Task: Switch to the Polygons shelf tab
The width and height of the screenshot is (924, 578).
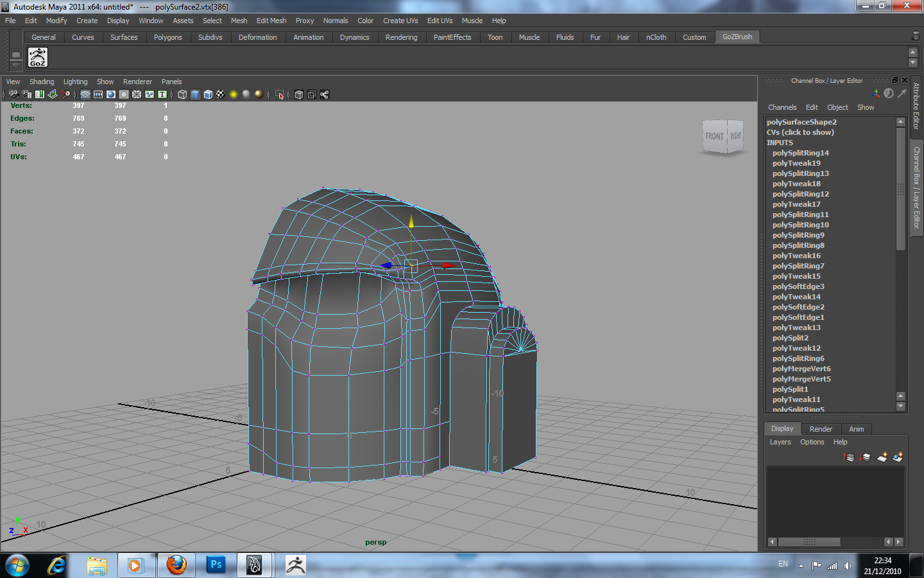Action: tap(167, 37)
